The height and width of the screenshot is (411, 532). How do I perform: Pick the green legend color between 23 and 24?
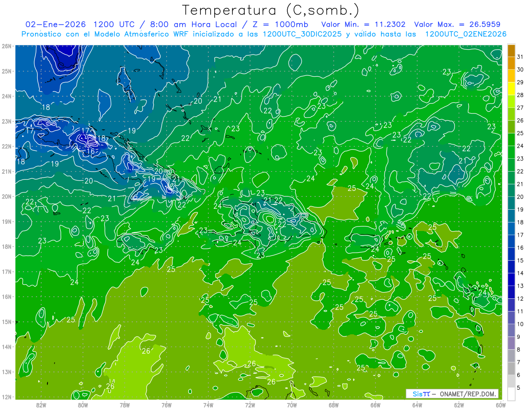click(x=511, y=152)
